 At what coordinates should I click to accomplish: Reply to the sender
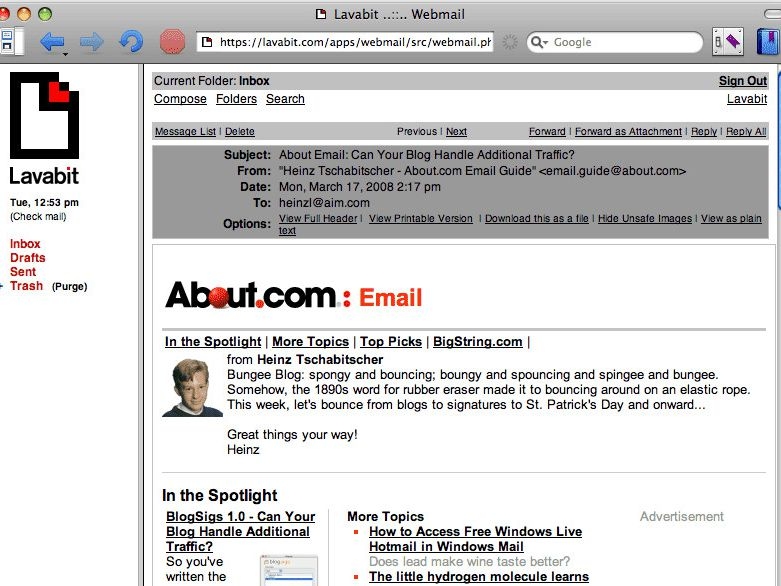coord(704,131)
